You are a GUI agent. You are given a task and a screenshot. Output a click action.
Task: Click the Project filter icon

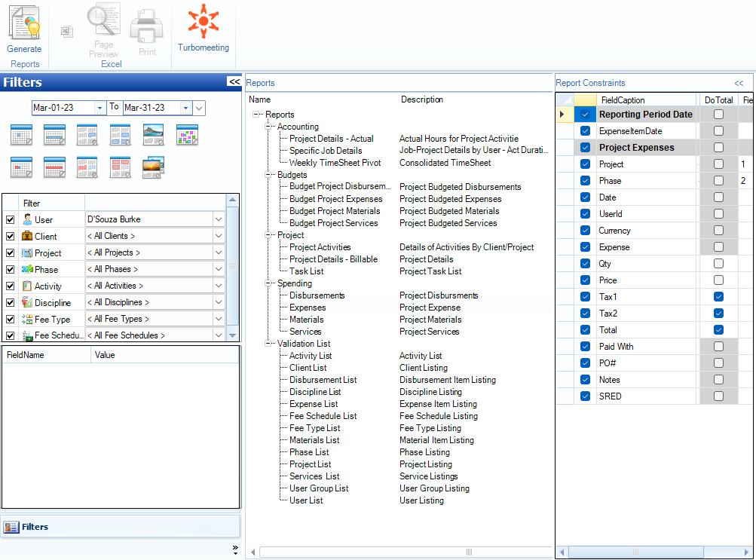[27, 252]
